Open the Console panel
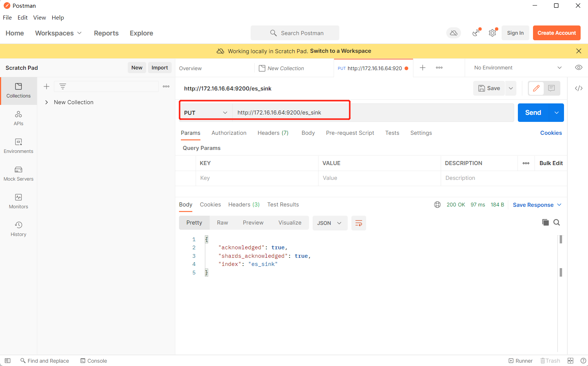The image size is (588, 366). [94, 361]
